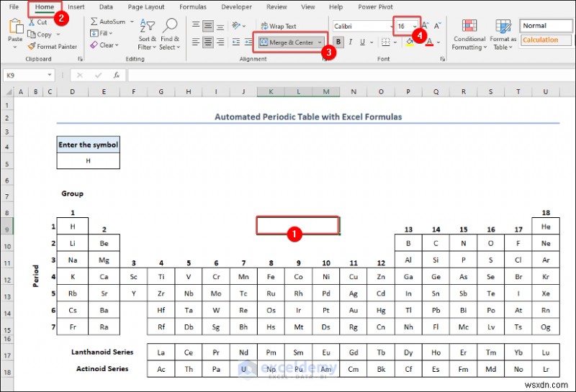Decrease font size button
Viewport: 576px width, 392px height.
437,26
